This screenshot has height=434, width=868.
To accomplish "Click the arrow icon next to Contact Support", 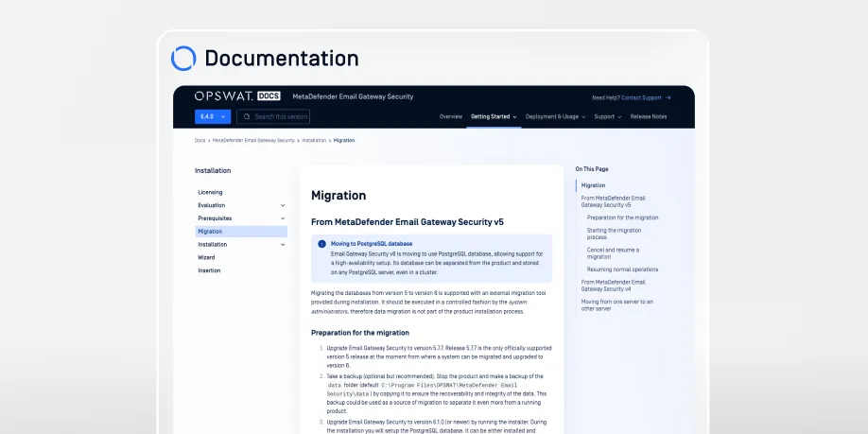I will coord(668,97).
